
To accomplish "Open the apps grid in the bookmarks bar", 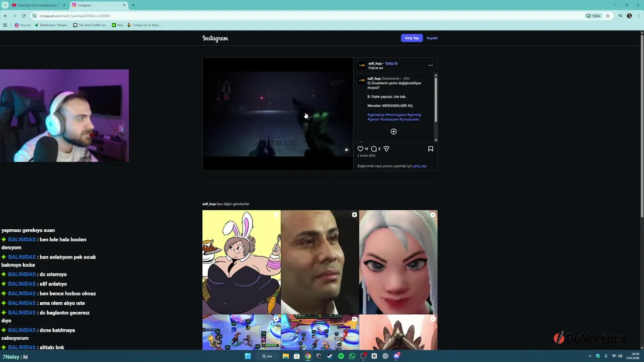I will [6, 25].
